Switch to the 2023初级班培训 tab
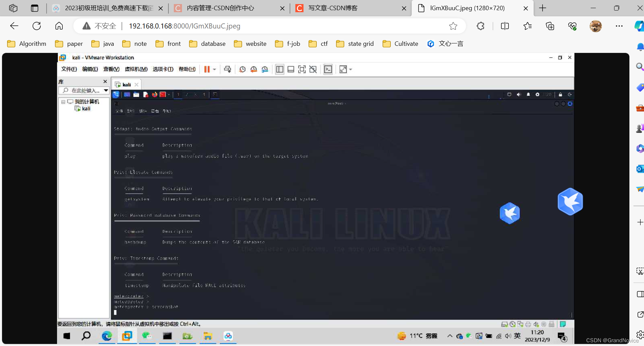Viewport: 644px width, 346px height. pos(109,8)
